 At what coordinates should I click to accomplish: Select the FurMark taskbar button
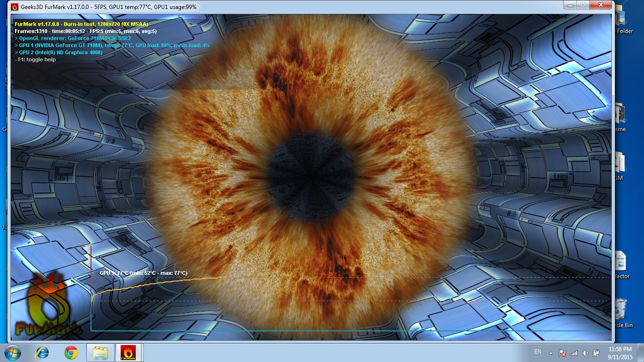click(129, 353)
